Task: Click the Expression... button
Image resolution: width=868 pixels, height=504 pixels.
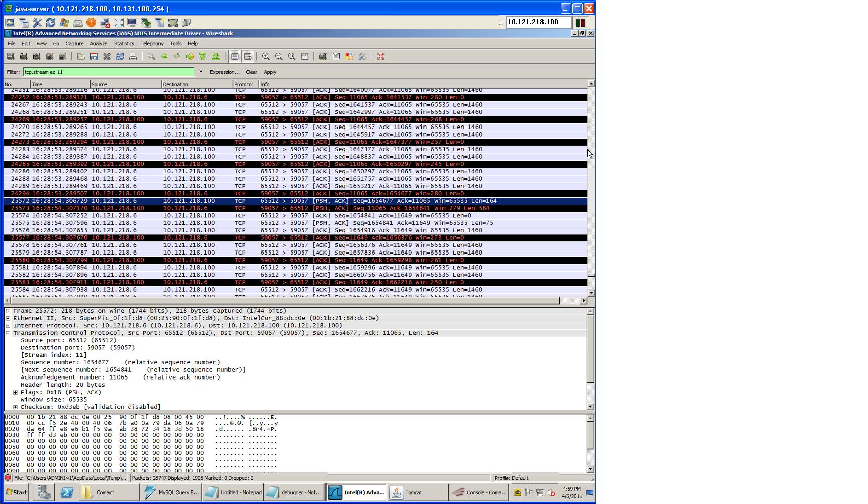Action: tap(225, 72)
